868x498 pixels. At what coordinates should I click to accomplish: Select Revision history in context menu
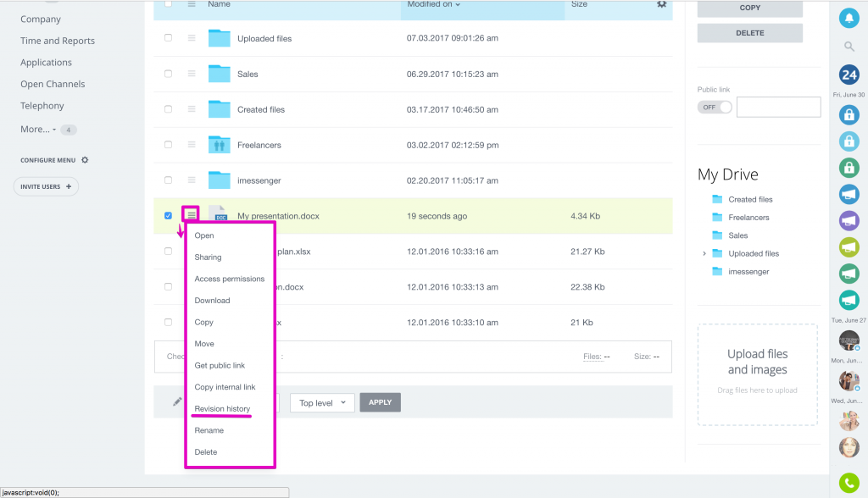[222, 408]
